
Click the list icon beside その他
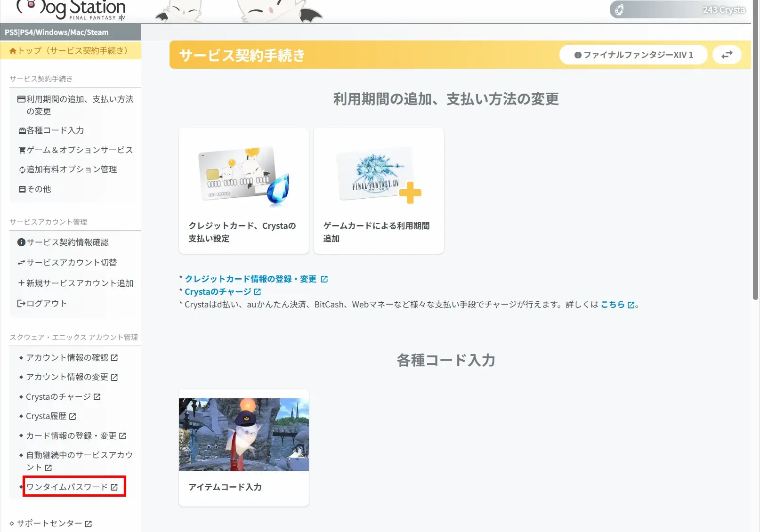22,189
